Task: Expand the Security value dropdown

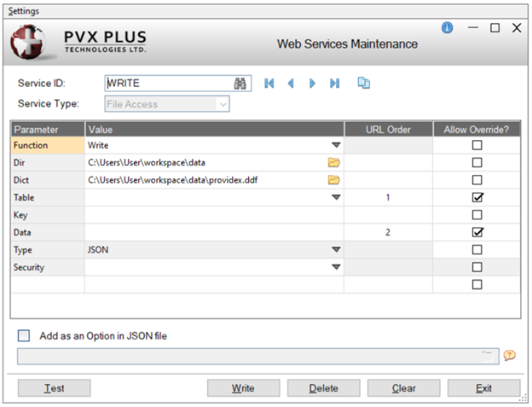Action: click(336, 267)
